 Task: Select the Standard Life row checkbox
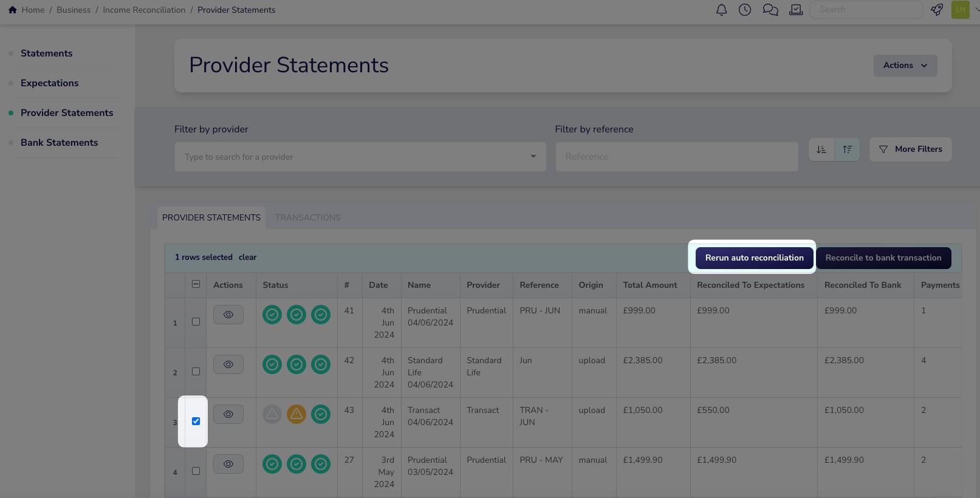click(x=196, y=371)
